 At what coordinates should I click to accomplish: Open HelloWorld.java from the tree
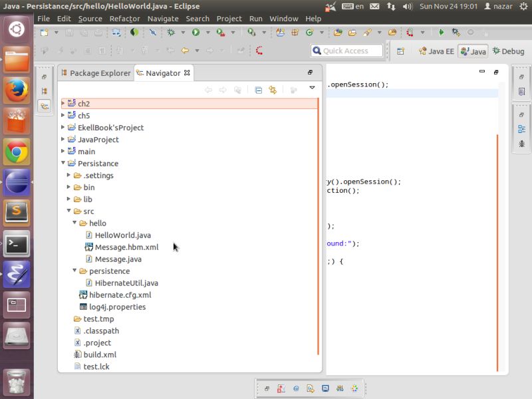[124, 235]
